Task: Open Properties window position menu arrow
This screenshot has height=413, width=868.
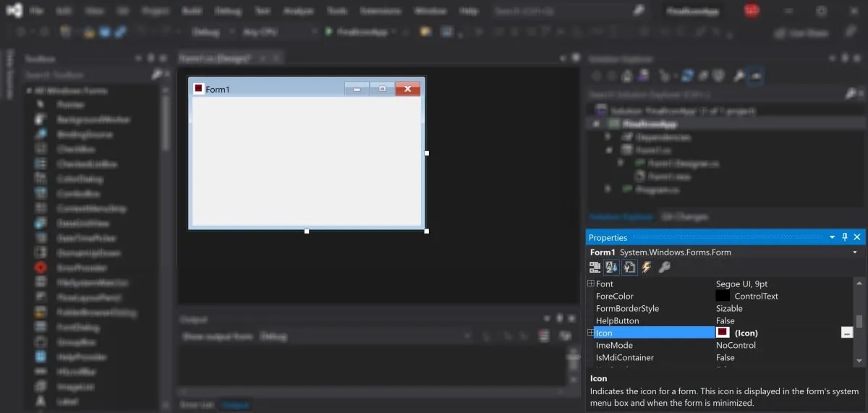Action: point(832,237)
